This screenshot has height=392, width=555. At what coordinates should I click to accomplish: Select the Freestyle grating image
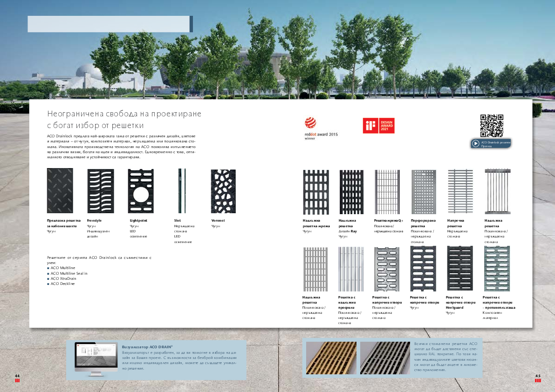pyautogui.click(x=101, y=191)
